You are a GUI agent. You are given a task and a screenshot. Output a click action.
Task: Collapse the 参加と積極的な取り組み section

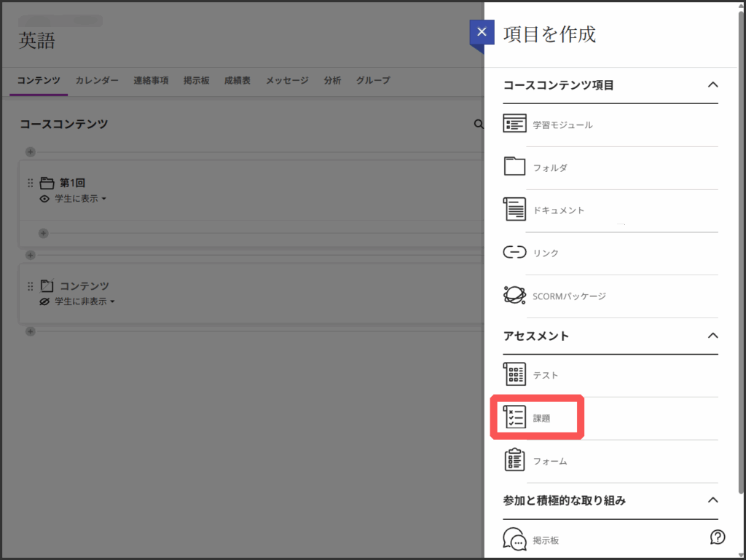[x=713, y=500]
